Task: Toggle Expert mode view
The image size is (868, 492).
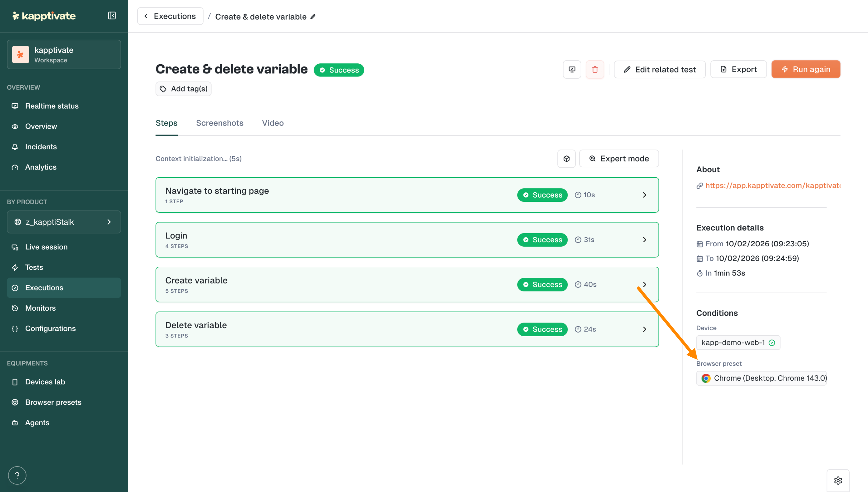Action: pos(619,159)
